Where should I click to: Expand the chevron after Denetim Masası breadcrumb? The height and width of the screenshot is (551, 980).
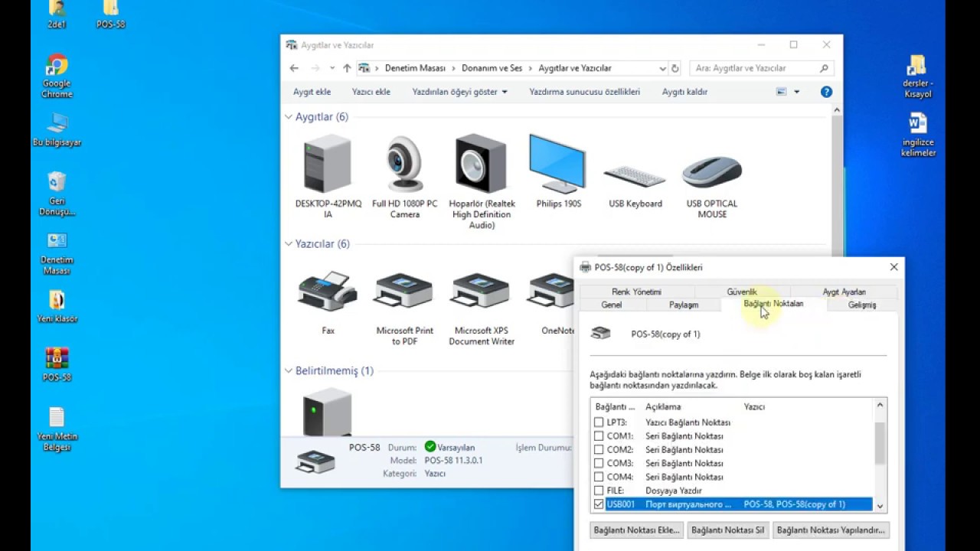point(453,68)
